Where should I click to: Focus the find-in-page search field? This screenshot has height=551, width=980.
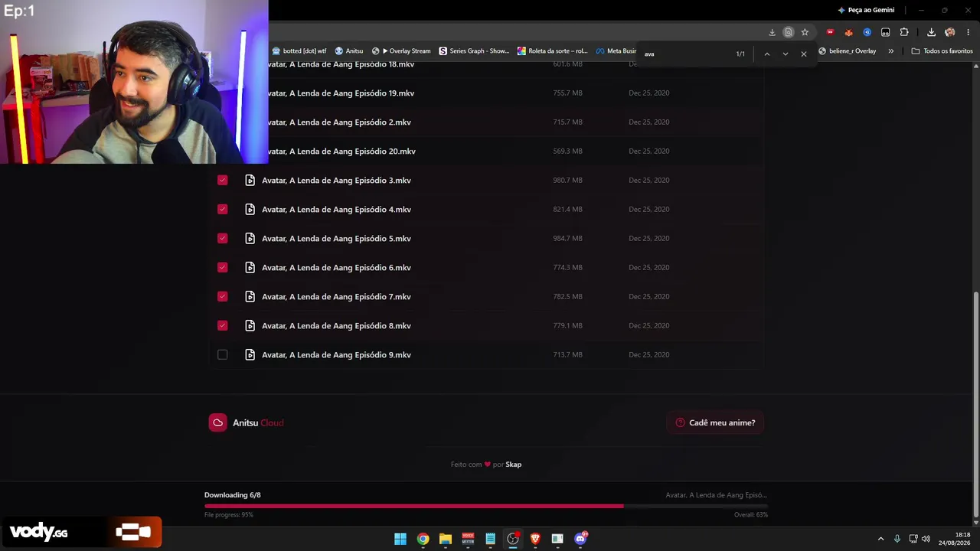[685, 54]
